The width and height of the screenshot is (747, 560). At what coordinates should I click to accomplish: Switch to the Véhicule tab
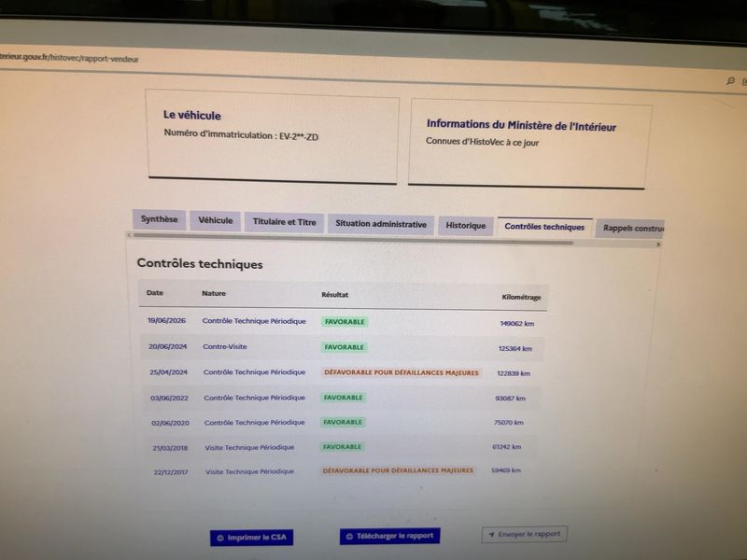(x=216, y=220)
